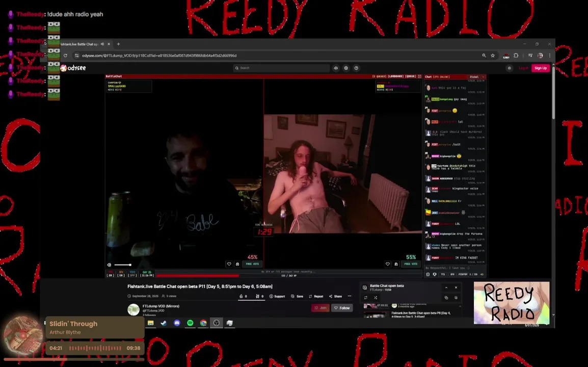Open File Explorer from the taskbar

[x=151, y=323]
